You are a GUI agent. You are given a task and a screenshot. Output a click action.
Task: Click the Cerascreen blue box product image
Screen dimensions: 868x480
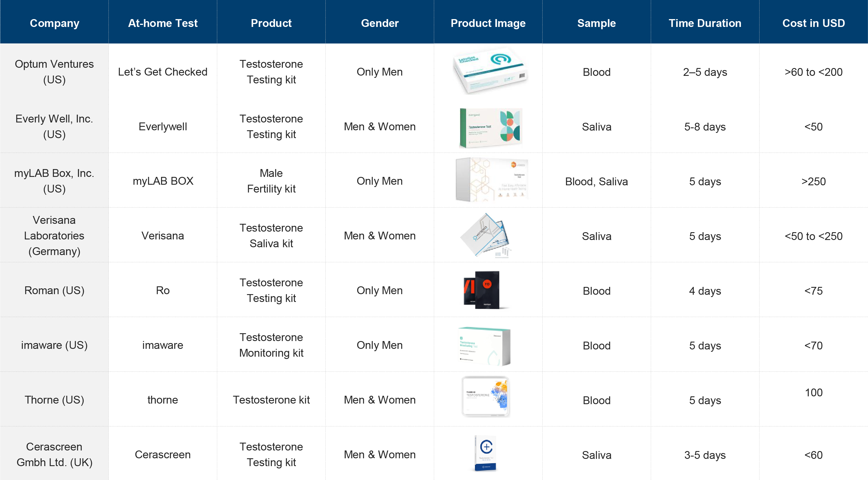(485, 453)
